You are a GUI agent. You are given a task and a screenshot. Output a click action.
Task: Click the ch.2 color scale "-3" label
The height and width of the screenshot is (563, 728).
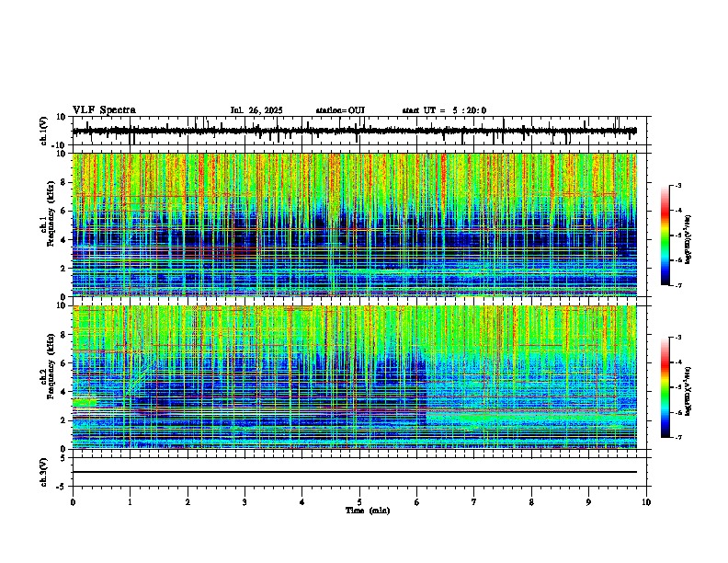(678, 338)
